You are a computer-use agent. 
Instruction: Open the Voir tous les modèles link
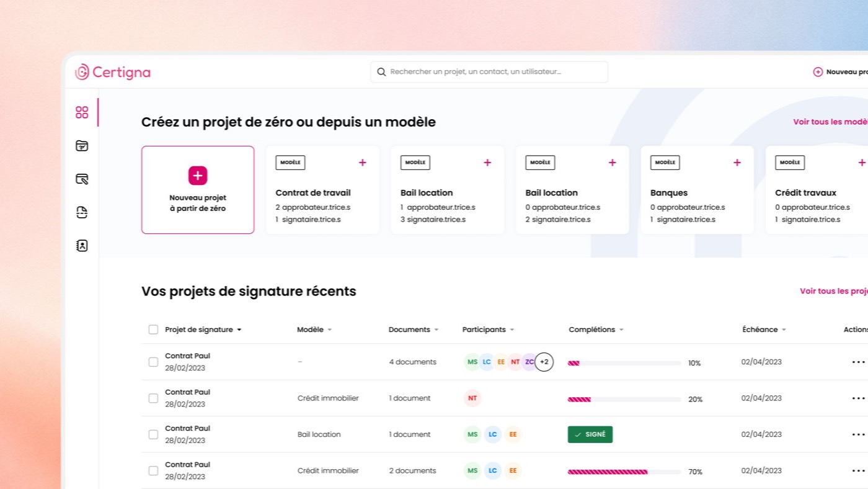click(831, 122)
